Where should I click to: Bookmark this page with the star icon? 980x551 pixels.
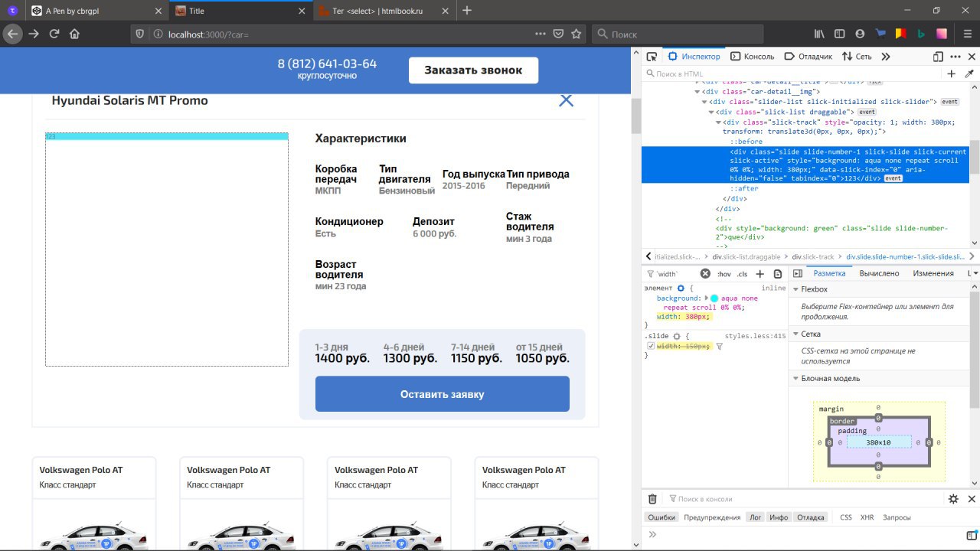coord(577,34)
